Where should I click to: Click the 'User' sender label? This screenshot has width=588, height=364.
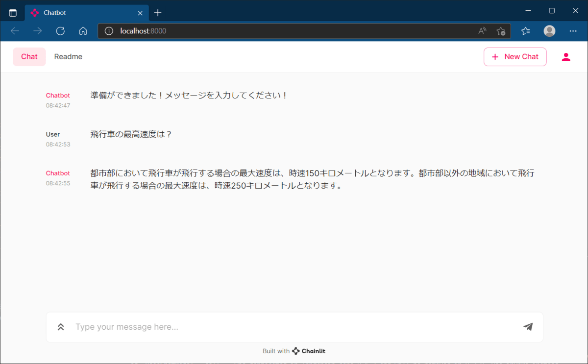pyautogui.click(x=53, y=134)
